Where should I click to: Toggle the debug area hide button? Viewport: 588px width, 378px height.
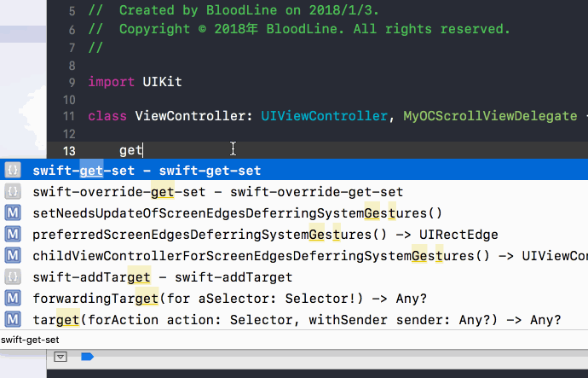click(x=61, y=357)
